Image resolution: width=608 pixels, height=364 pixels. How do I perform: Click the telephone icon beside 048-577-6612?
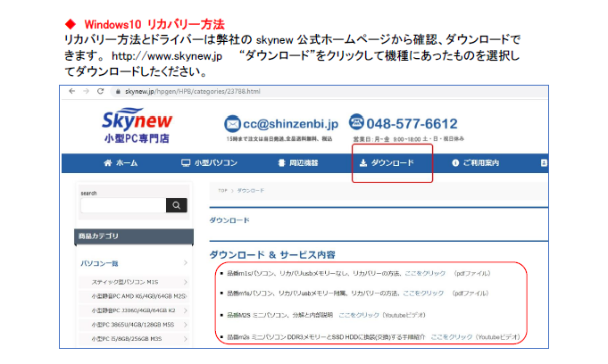tap(358, 122)
